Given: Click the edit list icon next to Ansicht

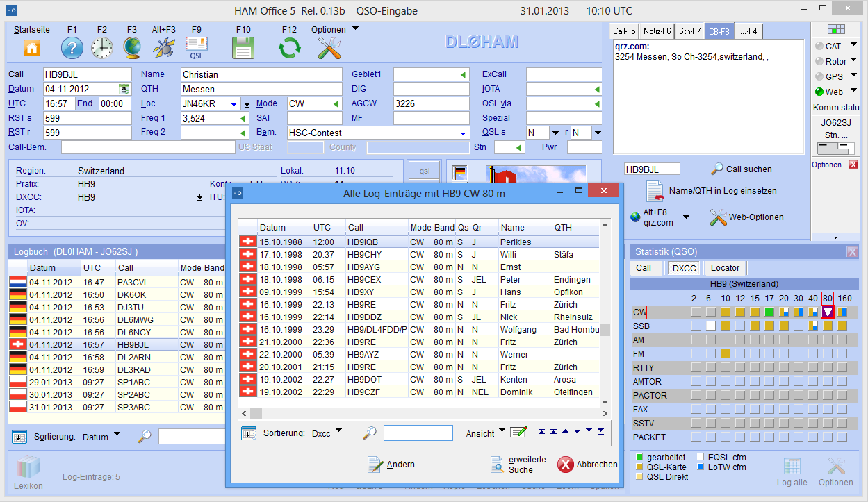Looking at the screenshot, I should click(x=518, y=432).
